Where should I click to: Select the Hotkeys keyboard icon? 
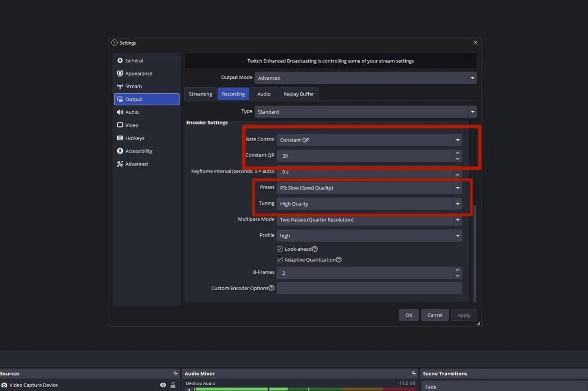pyautogui.click(x=120, y=138)
